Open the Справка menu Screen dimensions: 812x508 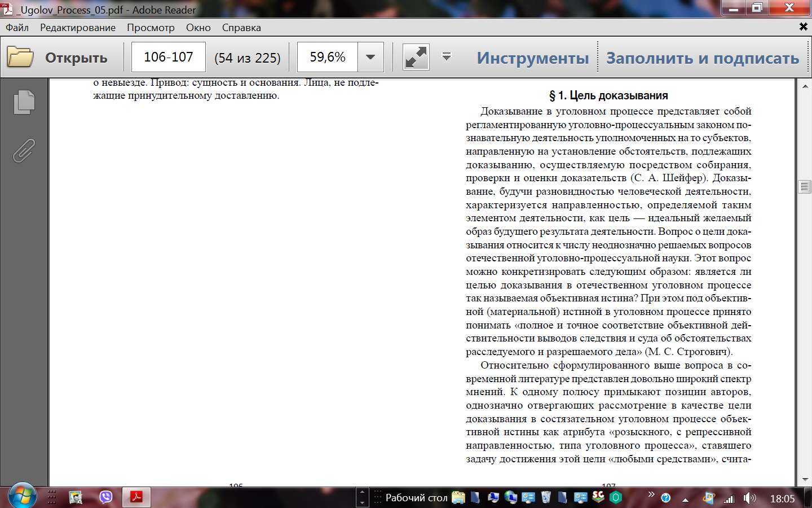(241, 28)
